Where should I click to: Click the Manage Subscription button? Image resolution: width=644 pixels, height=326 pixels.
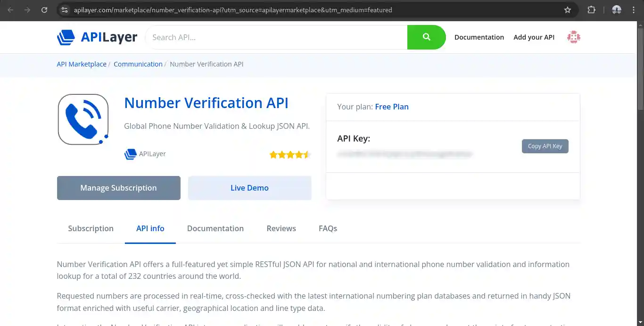pos(119,188)
